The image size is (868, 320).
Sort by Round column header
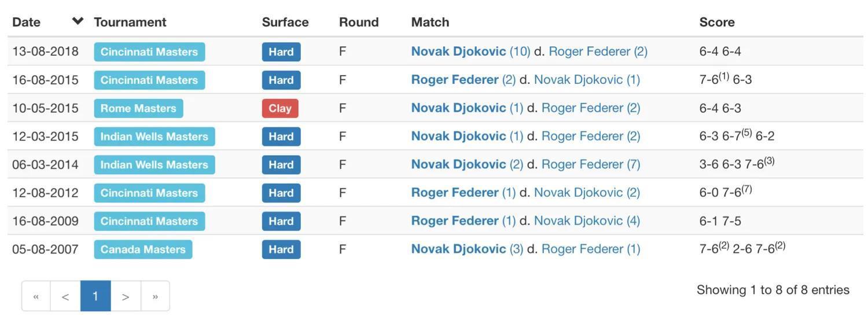(359, 22)
